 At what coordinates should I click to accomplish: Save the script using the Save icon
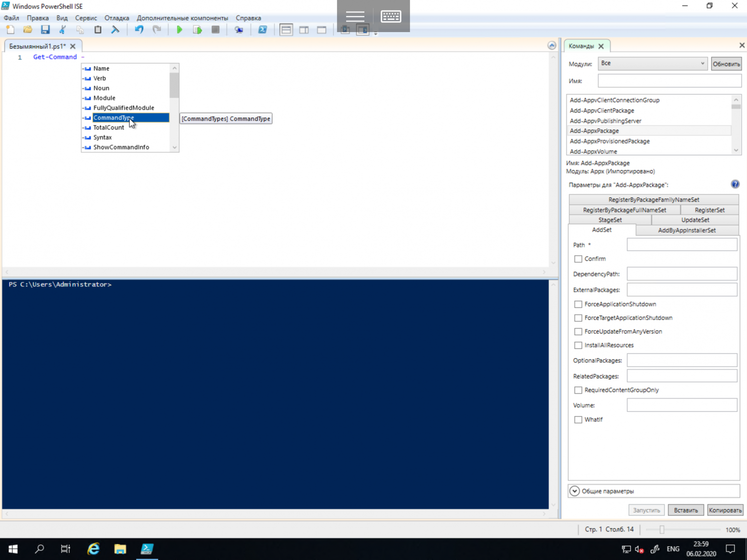(x=45, y=29)
